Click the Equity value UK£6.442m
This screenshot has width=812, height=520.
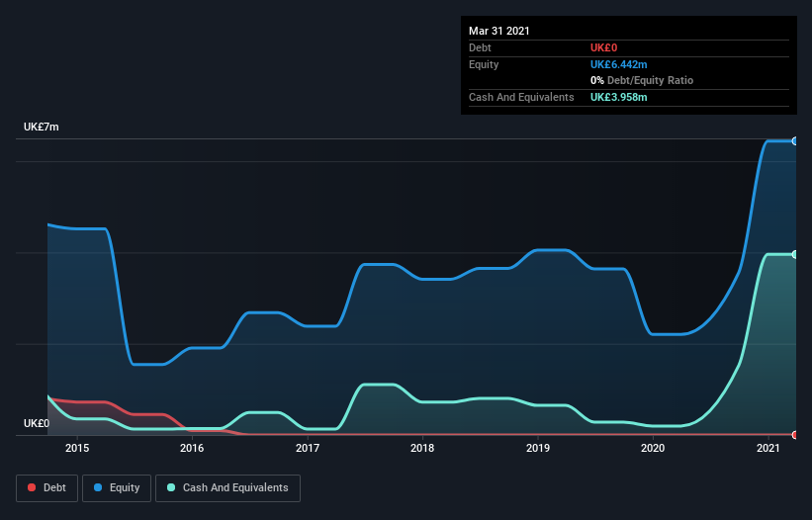click(619, 64)
